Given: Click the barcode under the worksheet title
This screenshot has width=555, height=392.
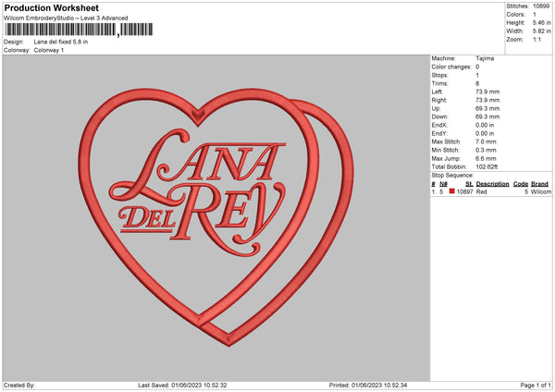Looking at the screenshot, I should point(79,30).
